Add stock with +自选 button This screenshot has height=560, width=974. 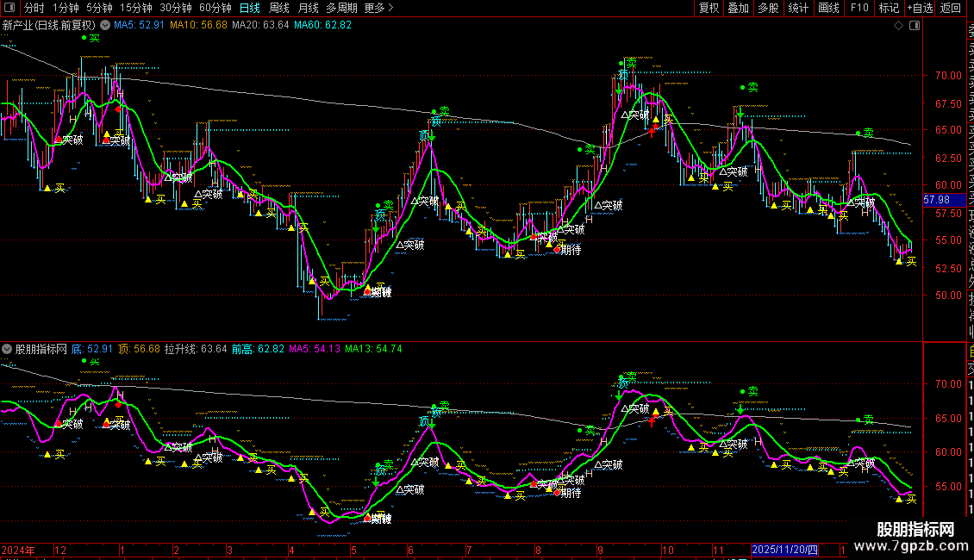click(x=920, y=8)
